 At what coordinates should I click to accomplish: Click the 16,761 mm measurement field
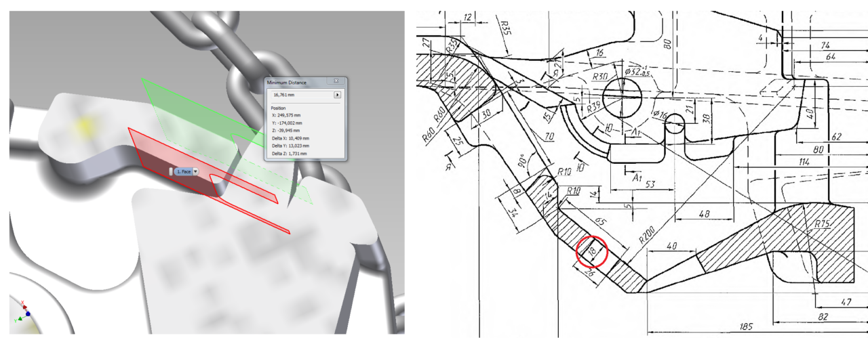[x=298, y=95]
